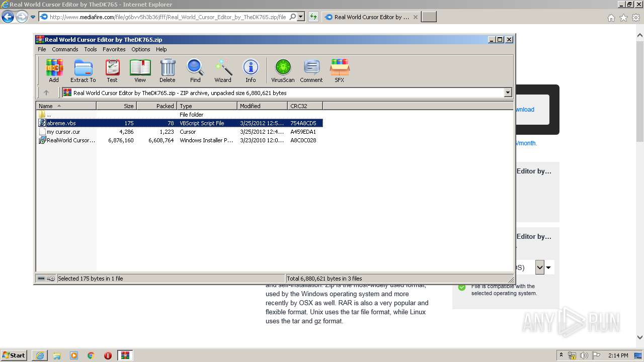Sort by the Type column header

pyautogui.click(x=207, y=106)
